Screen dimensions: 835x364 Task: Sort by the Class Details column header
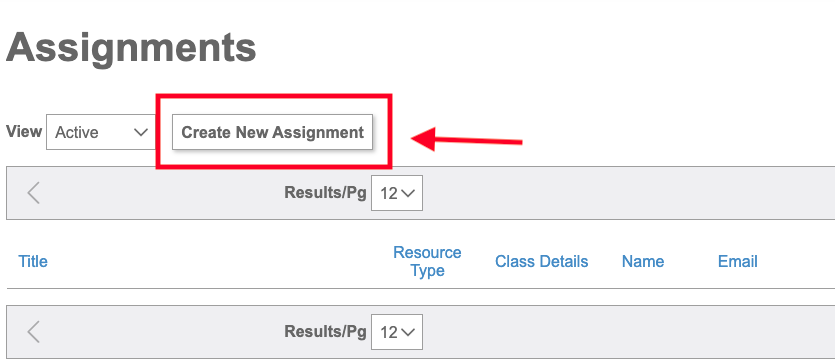[x=542, y=261]
